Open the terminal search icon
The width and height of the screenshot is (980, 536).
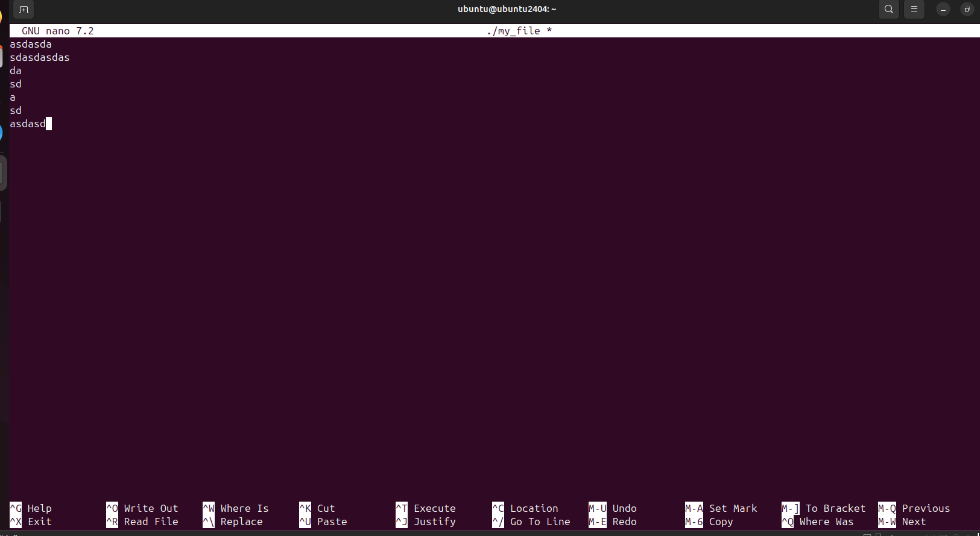tap(888, 10)
